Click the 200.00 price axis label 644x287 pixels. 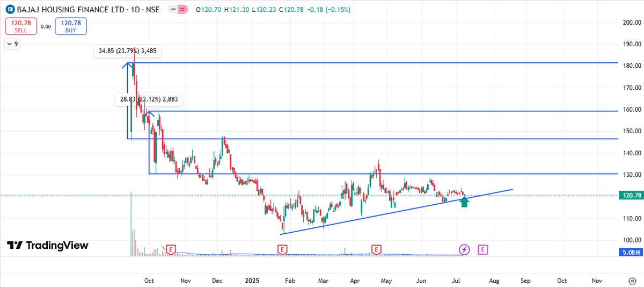632,23
